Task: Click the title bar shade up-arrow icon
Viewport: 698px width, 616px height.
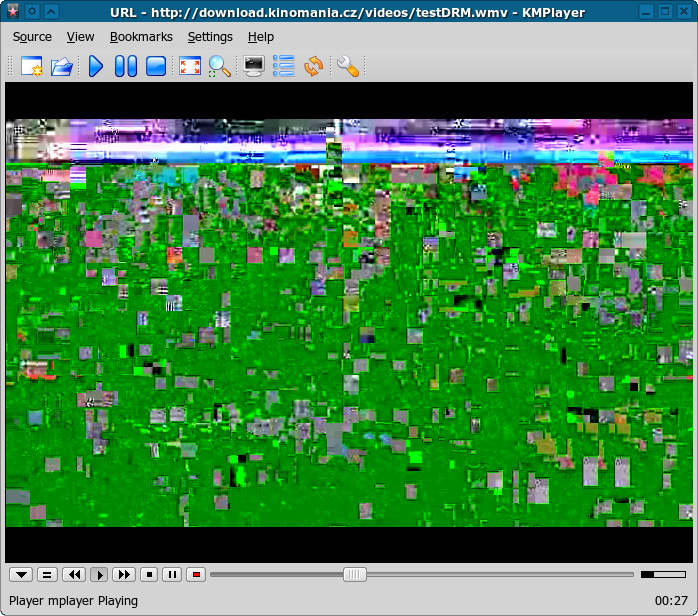Action: pos(52,11)
